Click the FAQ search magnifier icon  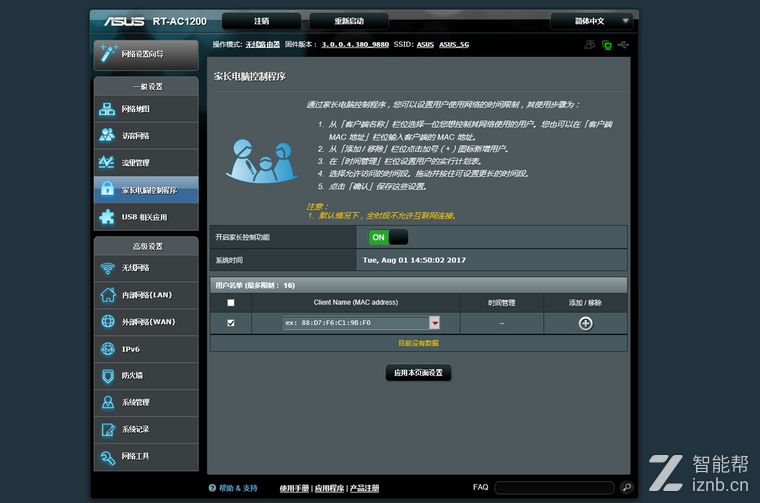click(627, 487)
